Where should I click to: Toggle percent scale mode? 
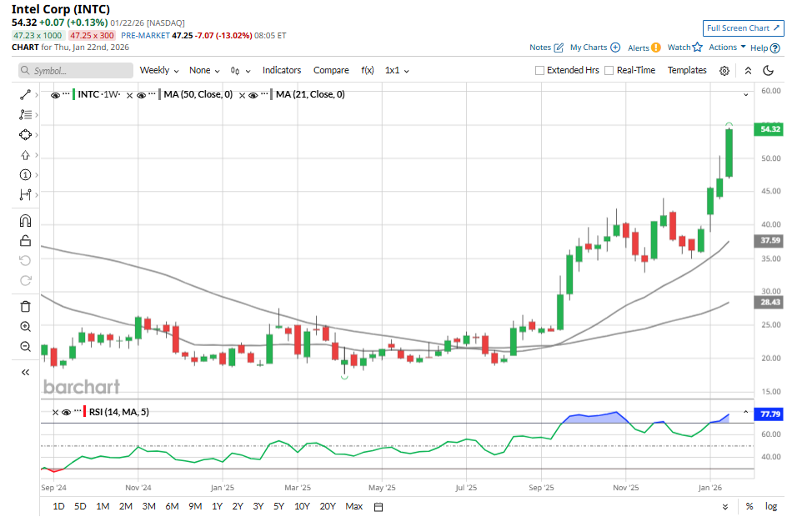pos(749,506)
